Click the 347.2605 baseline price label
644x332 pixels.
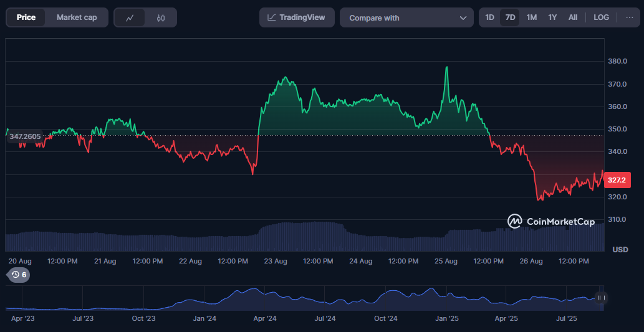pos(25,136)
